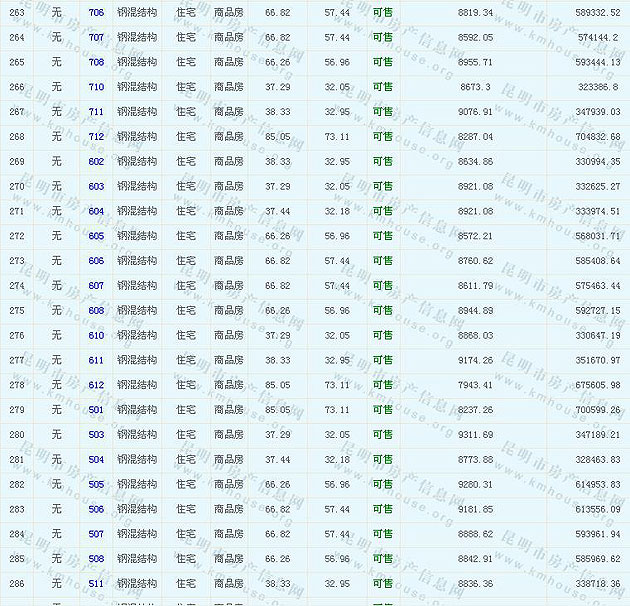This screenshot has width=630, height=606.
Task: Open room 503 link
Action: point(96,435)
